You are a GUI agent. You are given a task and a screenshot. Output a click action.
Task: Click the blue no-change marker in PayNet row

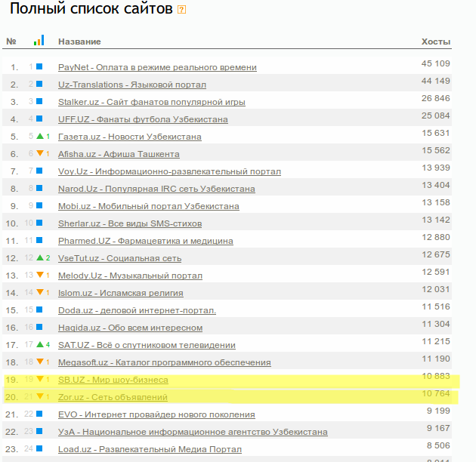click(x=39, y=66)
